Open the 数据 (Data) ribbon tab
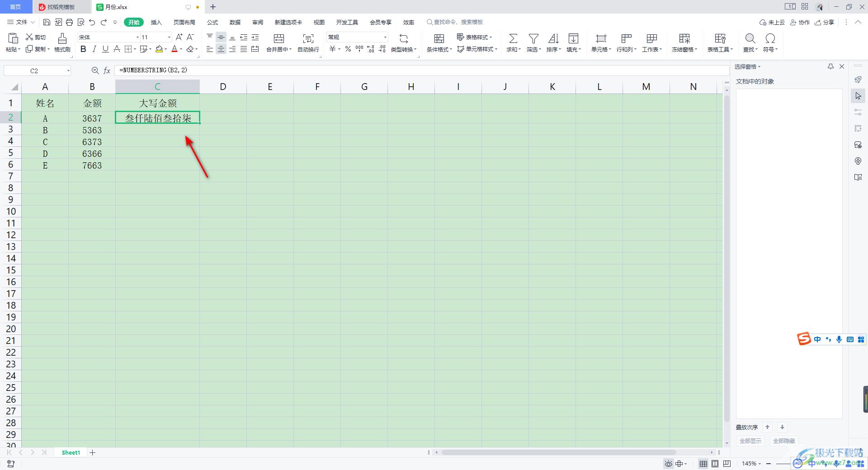This screenshot has width=868, height=470. (x=235, y=22)
